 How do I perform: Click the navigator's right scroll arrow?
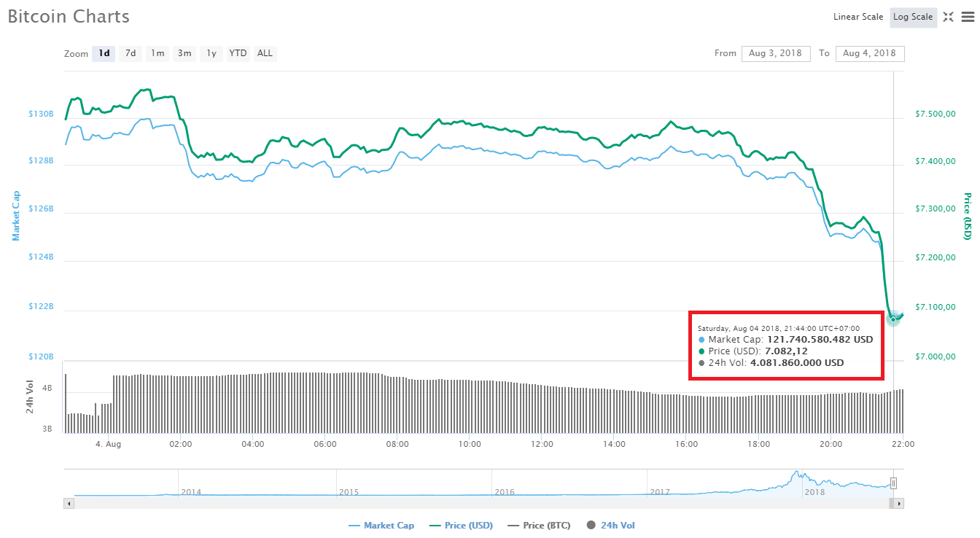click(x=899, y=503)
